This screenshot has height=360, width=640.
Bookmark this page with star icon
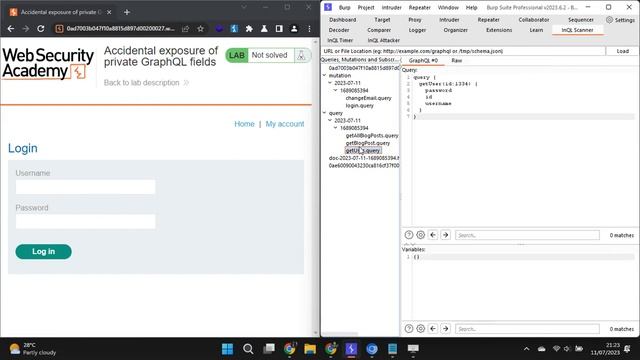click(200, 29)
